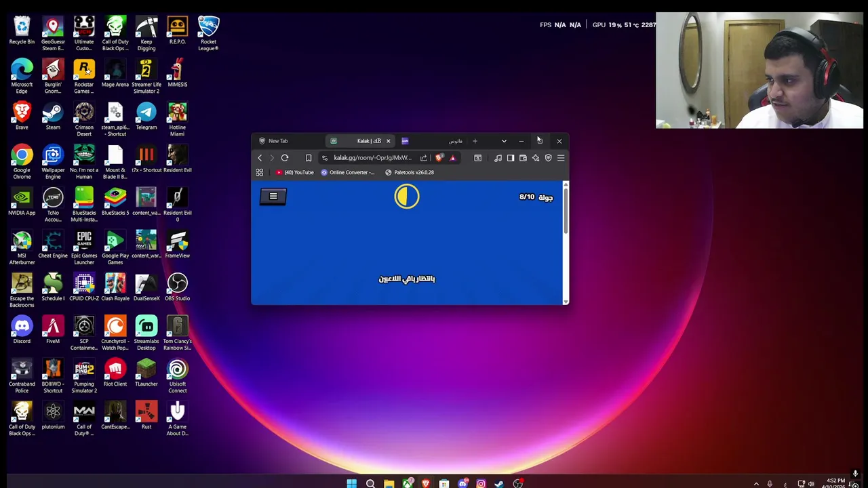Select the Telegram desktop icon
The width and height of the screenshot is (868, 488).
(x=146, y=117)
